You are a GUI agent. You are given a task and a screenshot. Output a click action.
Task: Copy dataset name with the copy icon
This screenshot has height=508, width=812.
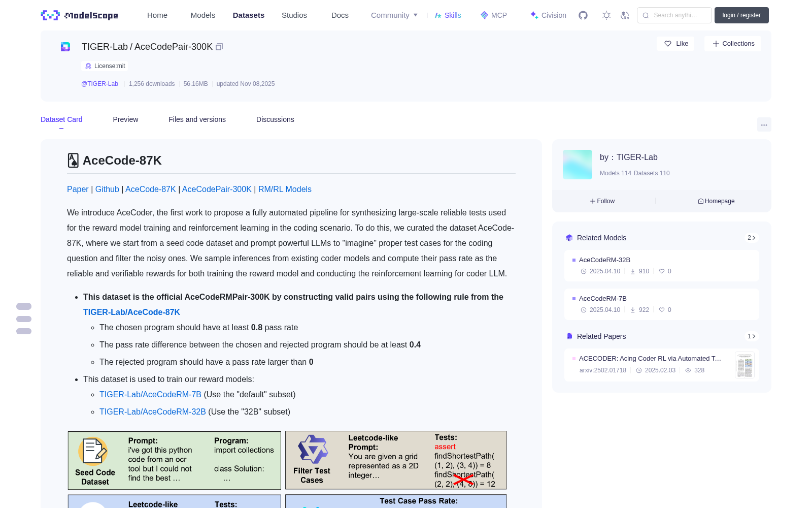219,47
